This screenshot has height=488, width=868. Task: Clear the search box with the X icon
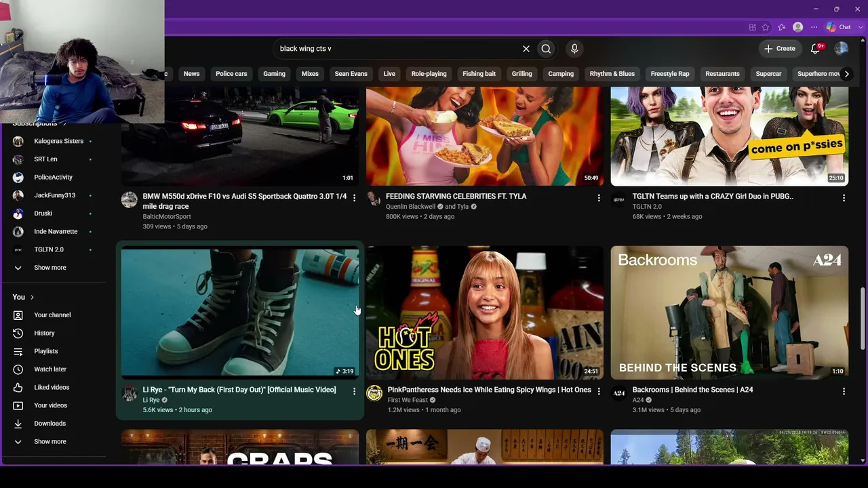click(526, 49)
